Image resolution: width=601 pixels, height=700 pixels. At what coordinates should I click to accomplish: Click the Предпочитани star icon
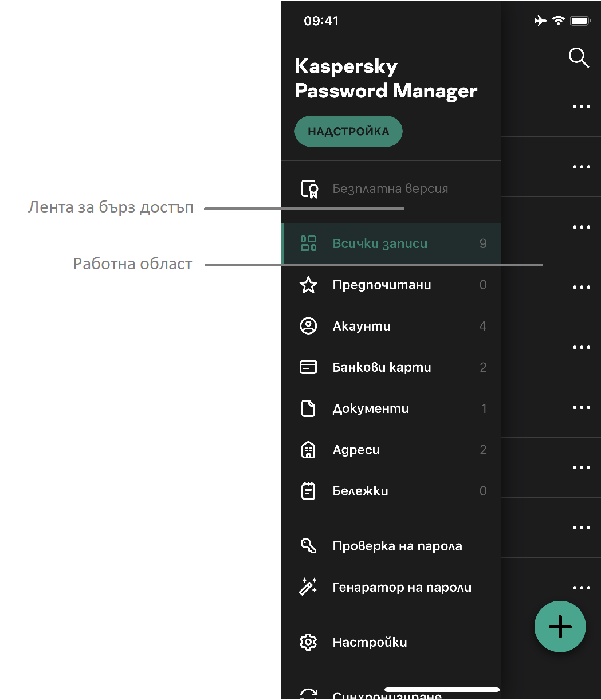(x=308, y=285)
